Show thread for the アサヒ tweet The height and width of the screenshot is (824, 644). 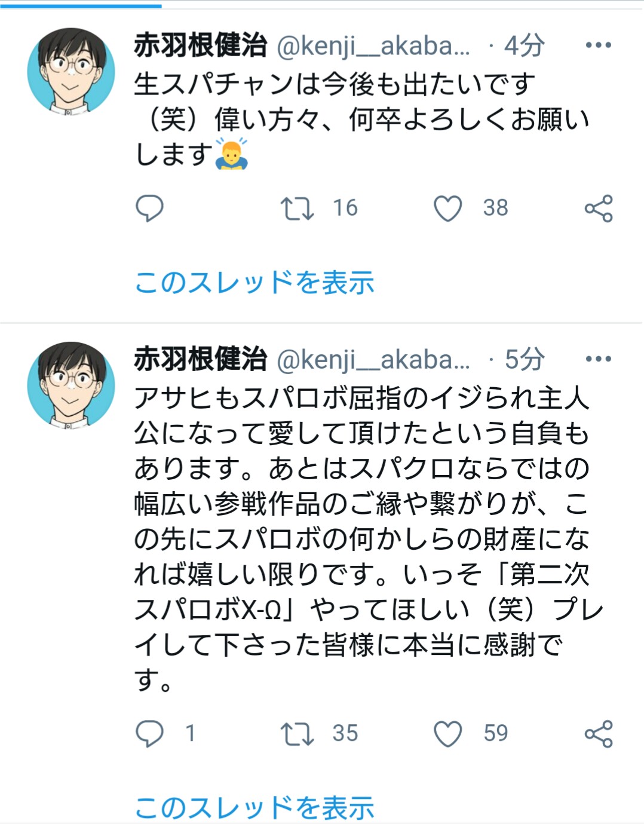pos(254,808)
